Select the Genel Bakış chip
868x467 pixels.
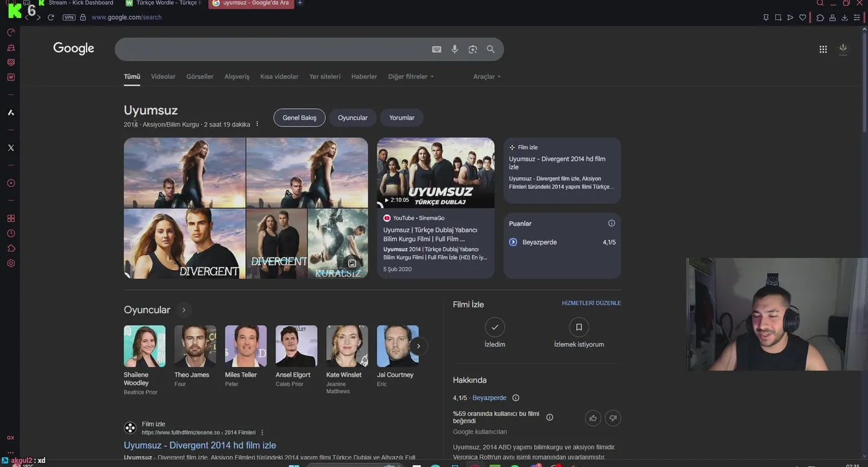299,117
